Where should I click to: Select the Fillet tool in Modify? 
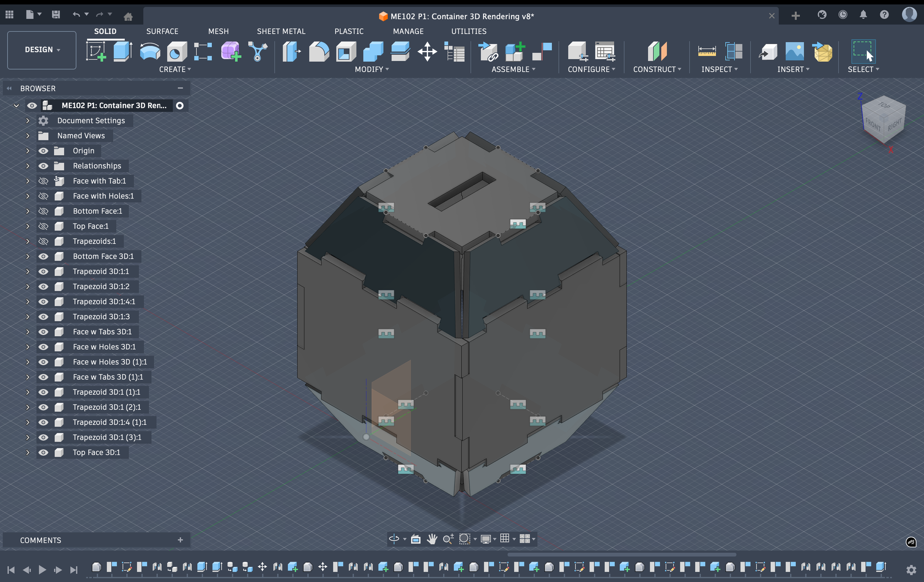click(x=319, y=51)
